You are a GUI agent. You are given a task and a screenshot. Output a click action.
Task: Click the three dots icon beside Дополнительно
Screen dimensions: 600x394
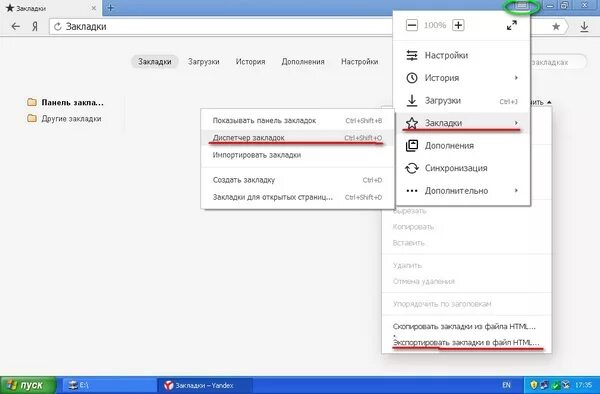(412, 190)
